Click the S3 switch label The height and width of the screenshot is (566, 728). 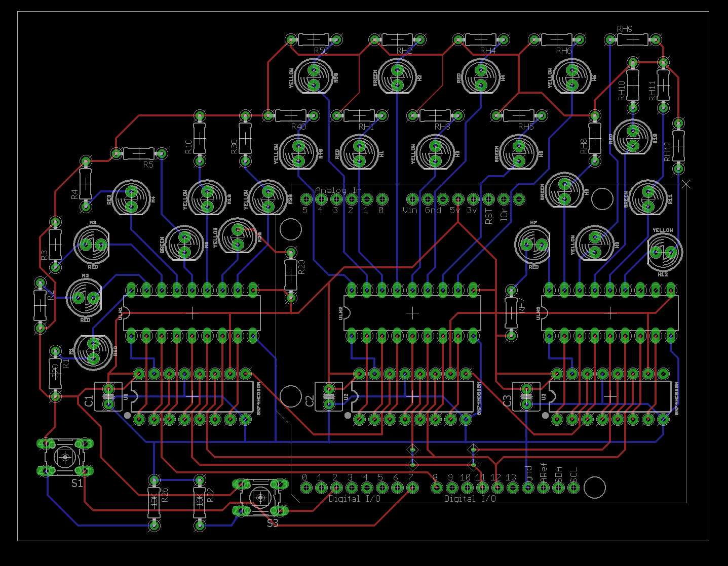point(273,523)
